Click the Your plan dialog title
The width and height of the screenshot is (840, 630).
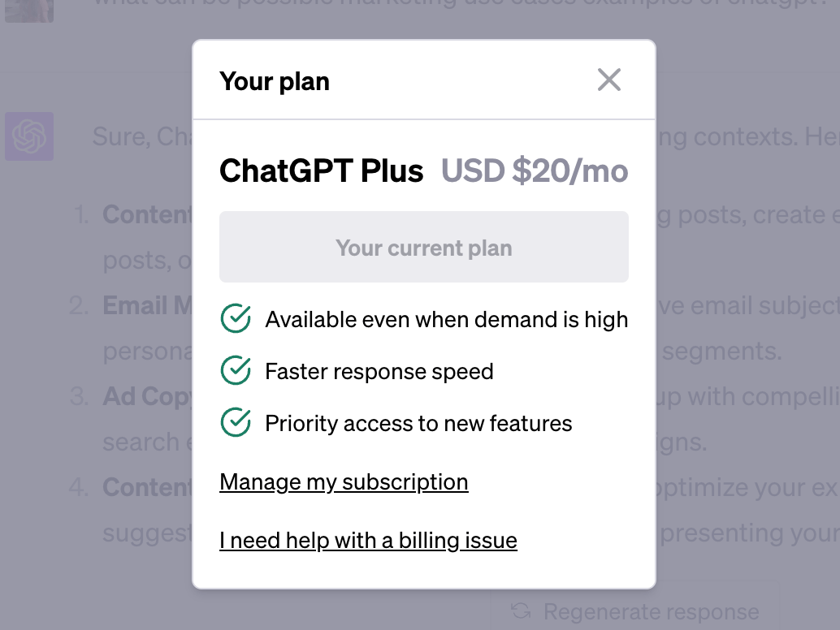pyautogui.click(x=275, y=81)
